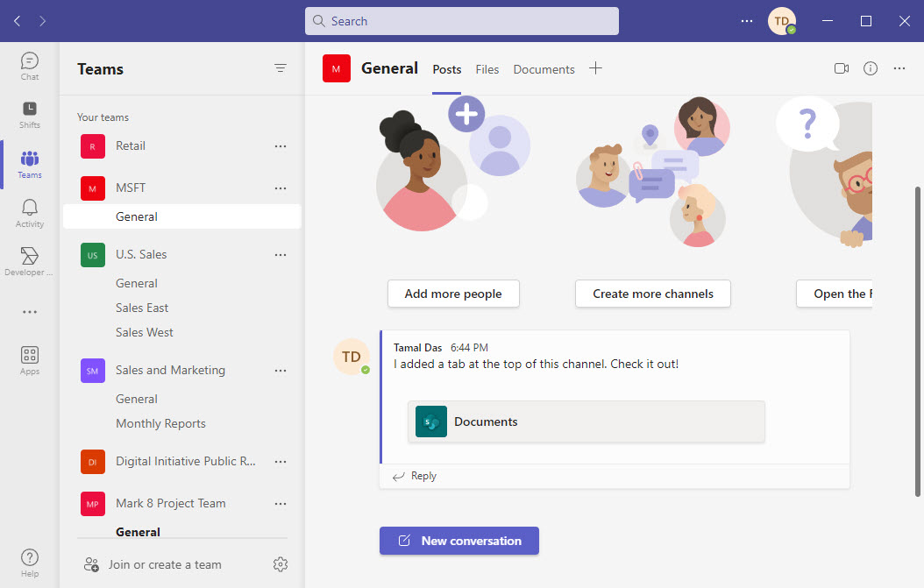This screenshot has width=924, height=588.
Task: Open the Documents tab card in post
Action: 586,422
